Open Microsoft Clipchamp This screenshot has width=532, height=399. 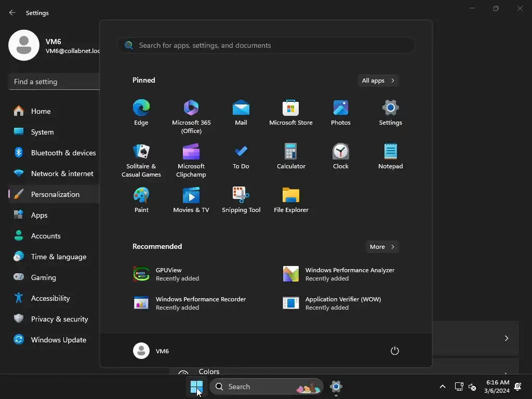click(x=191, y=161)
